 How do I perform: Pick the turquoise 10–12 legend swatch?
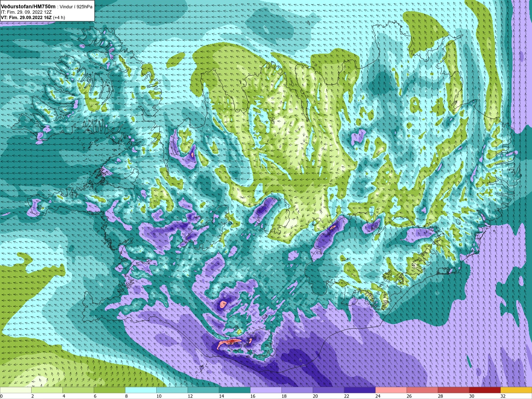click(x=172, y=390)
